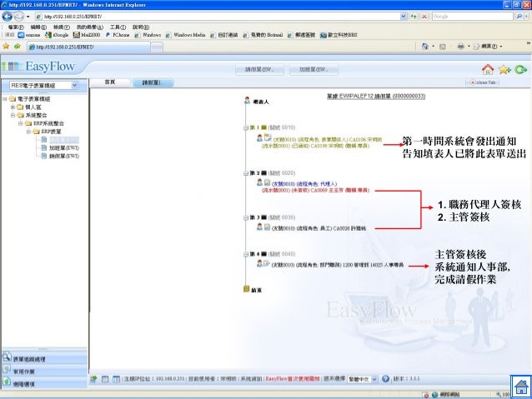Click the 結束 end node icon

(x=246, y=289)
